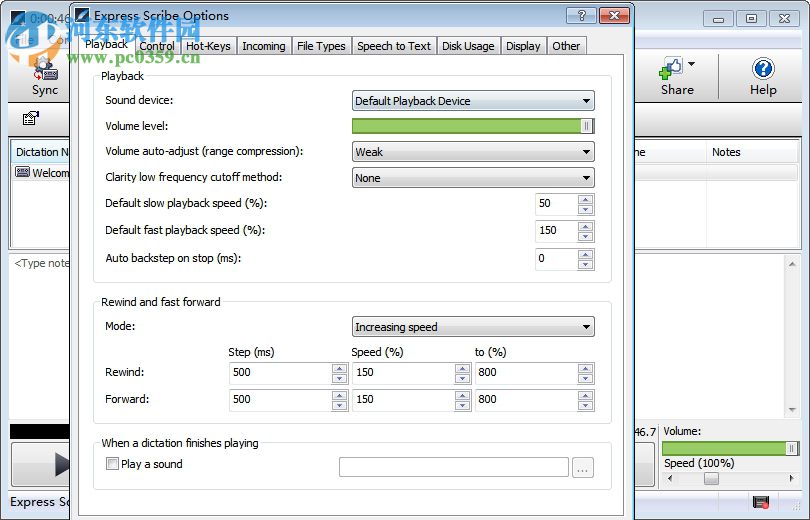Click the Forward 'to (%)' field
Screen dimensions: 810x520
tap(526, 400)
